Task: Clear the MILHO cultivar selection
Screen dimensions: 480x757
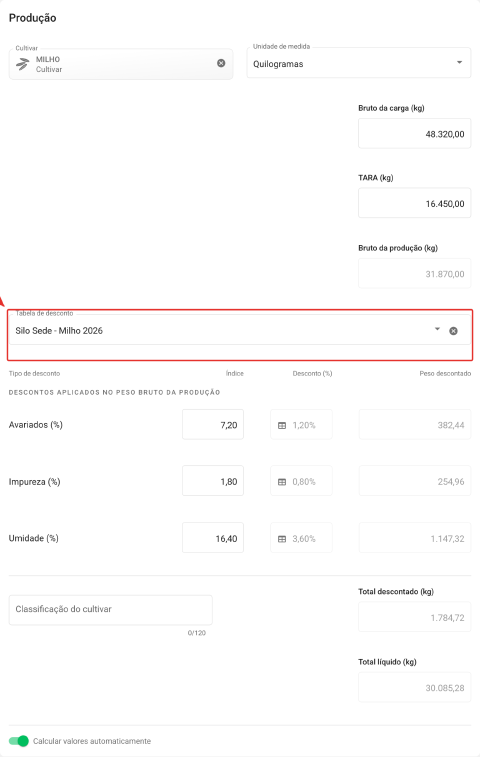Action: [x=221, y=63]
